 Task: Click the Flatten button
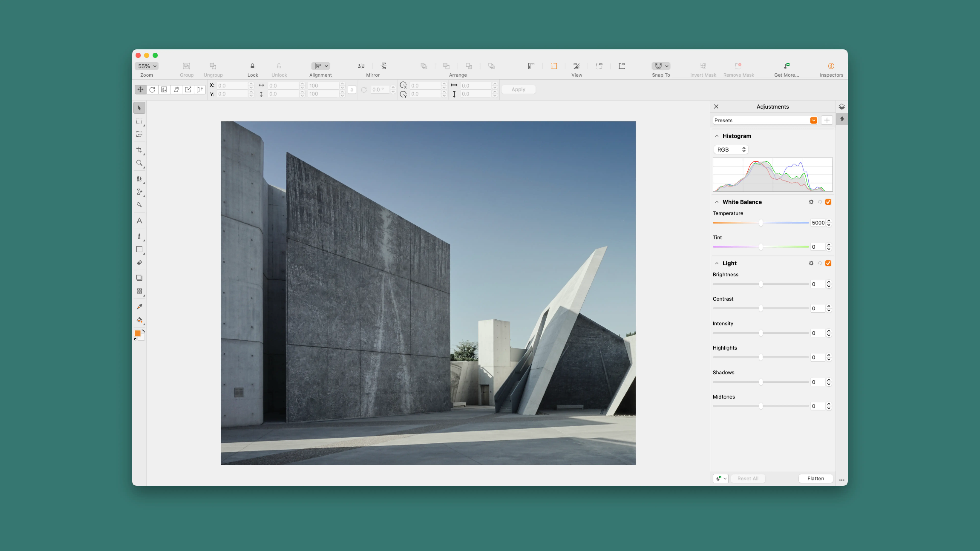click(816, 479)
